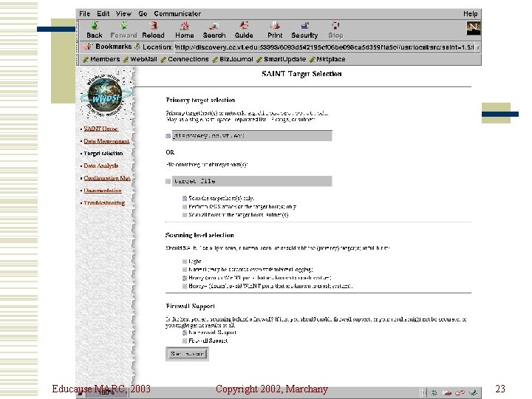The image size is (532, 399).
Task: Click the Forward navigation icon
Action: (123, 30)
